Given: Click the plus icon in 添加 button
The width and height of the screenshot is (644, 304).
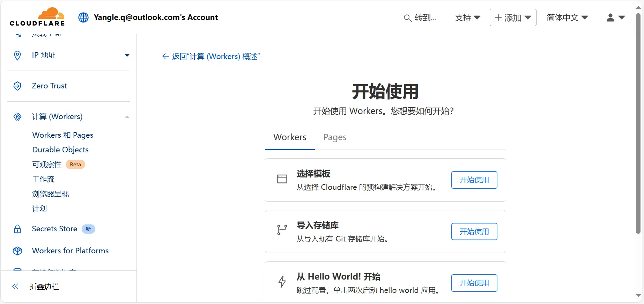Looking at the screenshot, I should coord(498,17).
